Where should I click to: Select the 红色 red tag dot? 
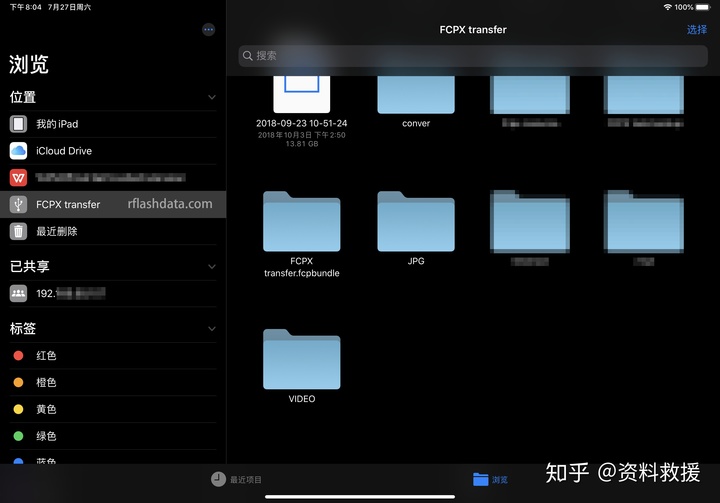click(18, 356)
